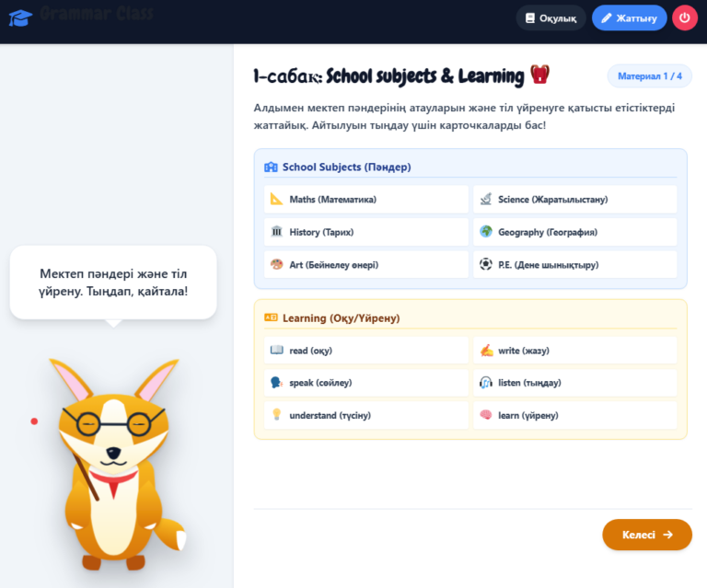Click the globe icon beside Geography
Viewport: 707px width, 588px height.
(x=486, y=232)
